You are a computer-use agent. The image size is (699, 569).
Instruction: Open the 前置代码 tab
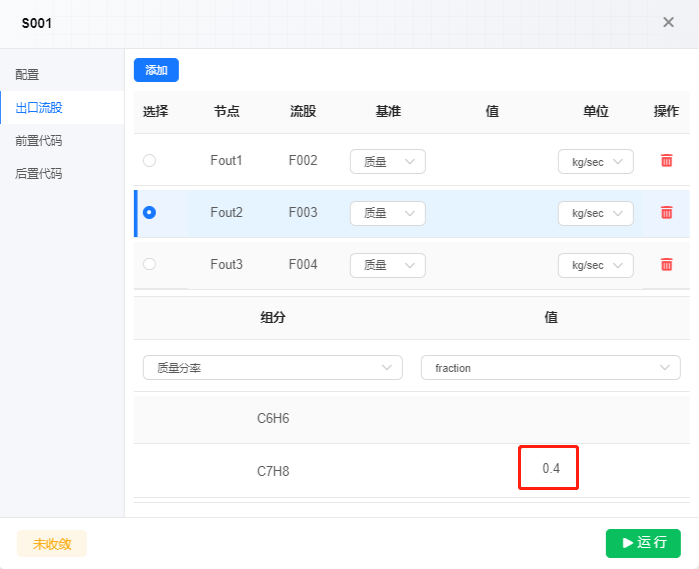[62, 140]
